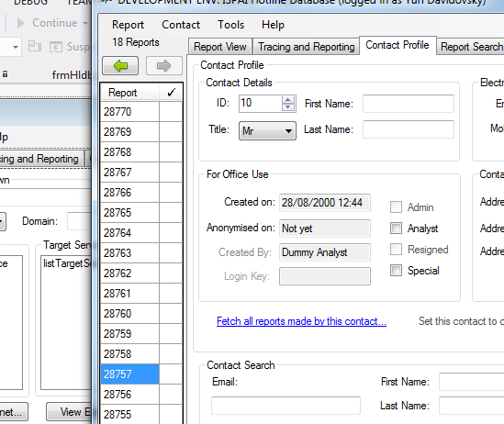504x424 pixels.
Task: Click the checkmark column header in report list
Action: point(172,93)
